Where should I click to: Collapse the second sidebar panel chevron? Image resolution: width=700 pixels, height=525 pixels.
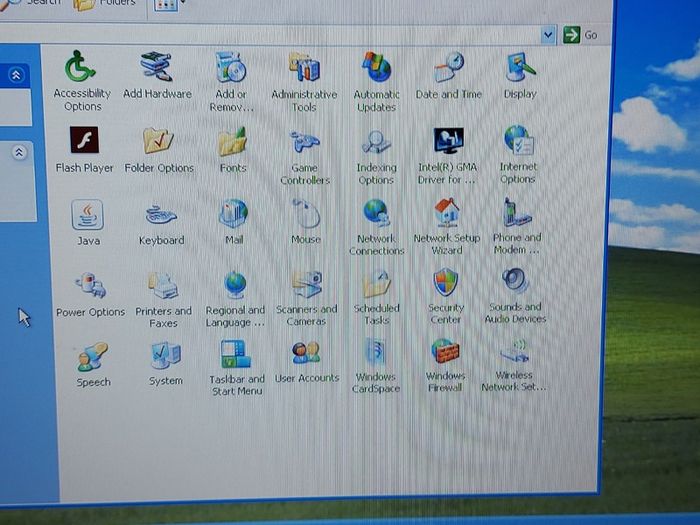pos(19,153)
